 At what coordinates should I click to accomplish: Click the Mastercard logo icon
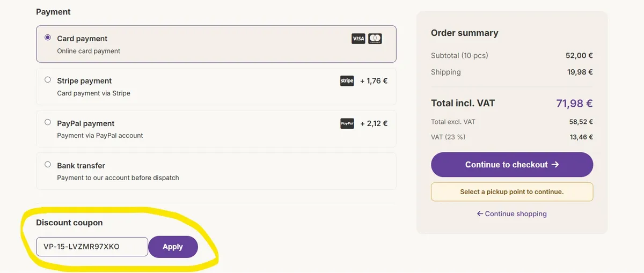375,39
